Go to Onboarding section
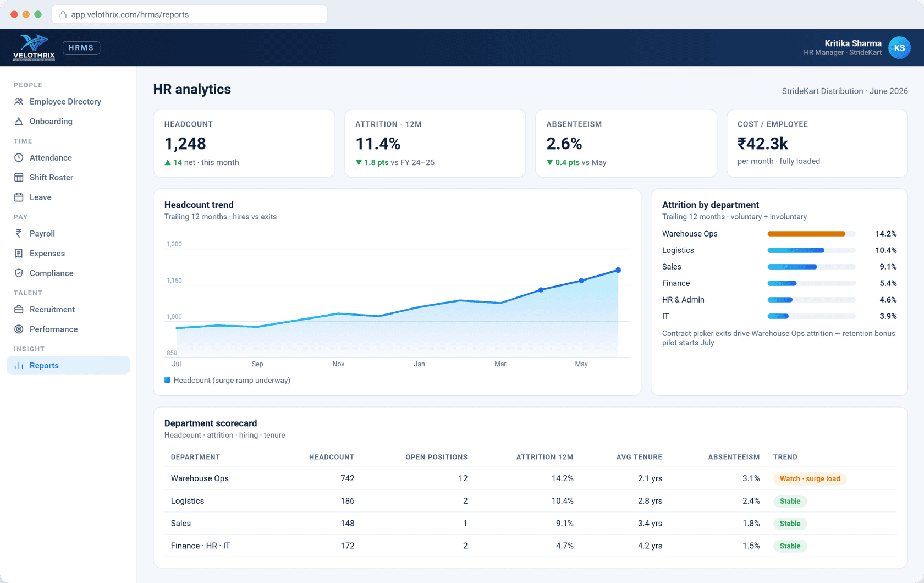 point(68,122)
